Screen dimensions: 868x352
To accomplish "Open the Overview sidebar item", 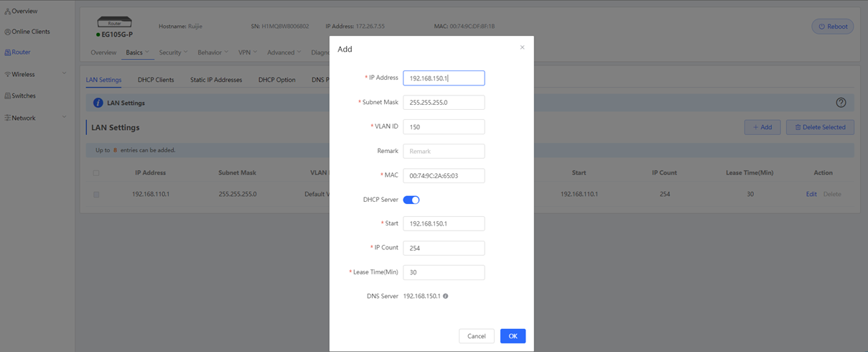I will pyautogui.click(x=21, y=11).
